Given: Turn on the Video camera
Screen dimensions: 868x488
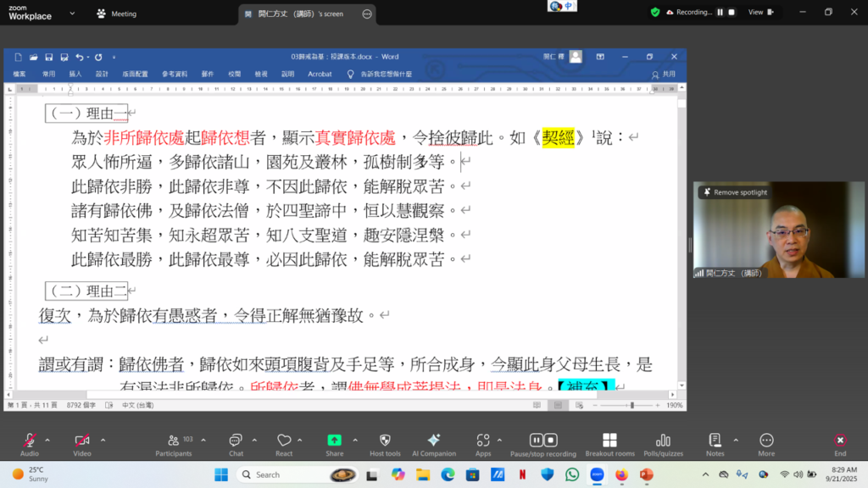Looking at the screenshot, I should [82, 444].
